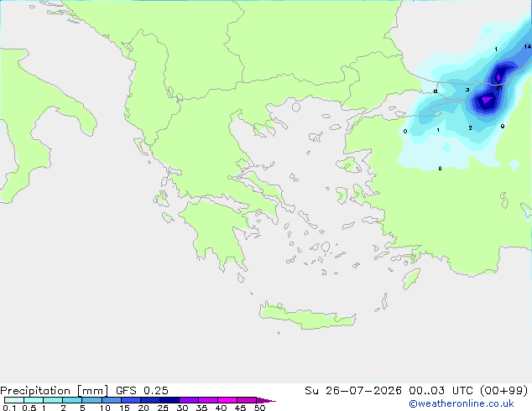Viewport: 532px width, 411px height.
Task: Click the '45' legend scale label
Action: click(240, 408)
